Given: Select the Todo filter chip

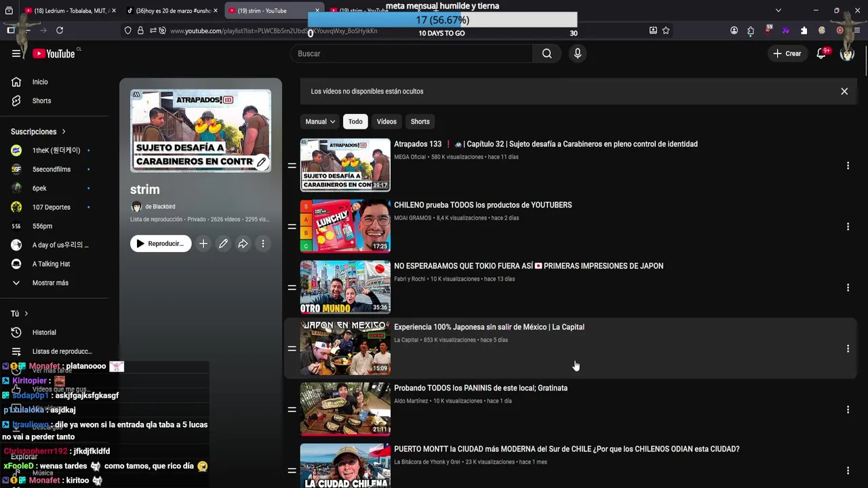Looking at the screenshot, I should [x=355, y=122].
